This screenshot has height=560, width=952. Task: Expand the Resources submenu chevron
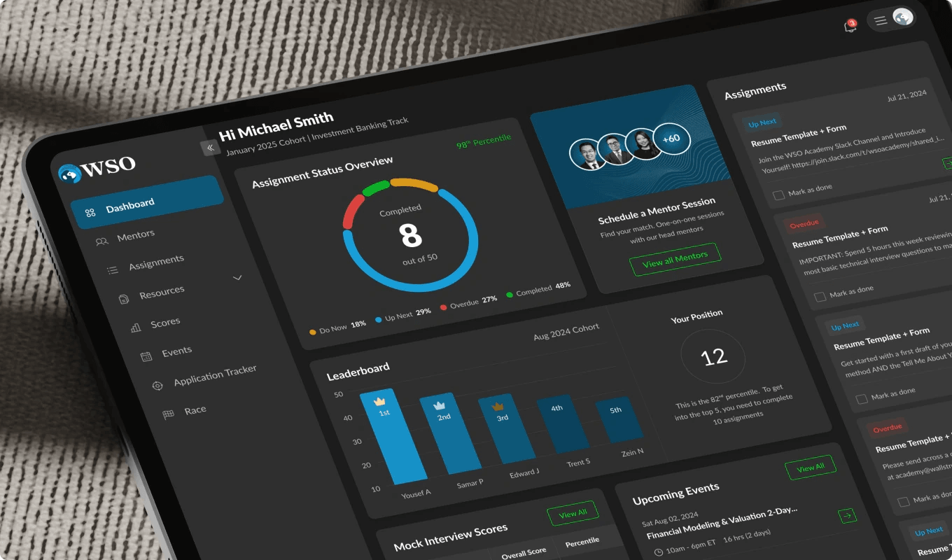click(237, 278)
